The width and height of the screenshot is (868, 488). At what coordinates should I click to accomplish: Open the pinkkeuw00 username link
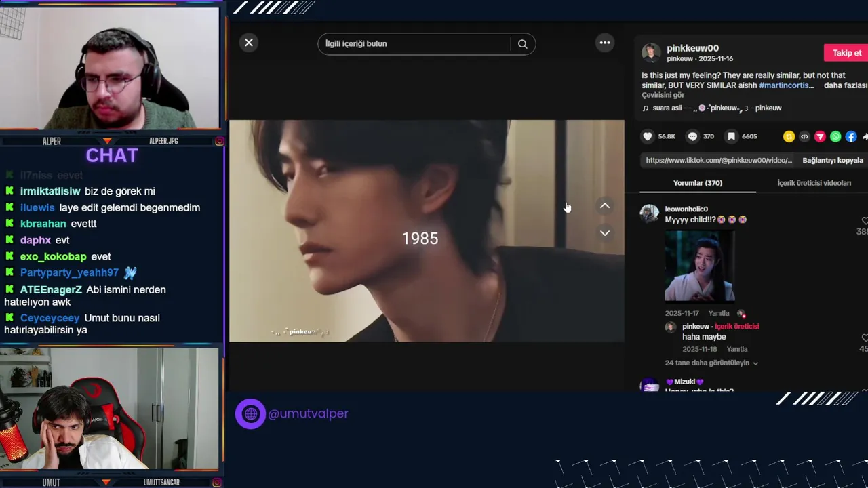[x=692, y=48]
